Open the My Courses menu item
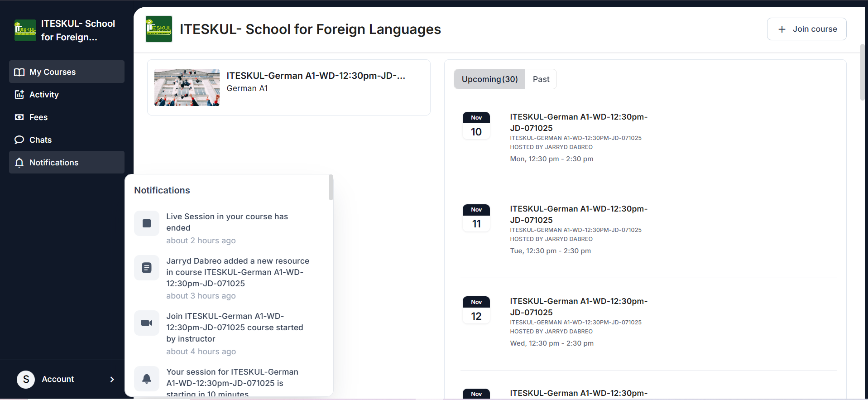Screen dimensions: 868x400 point(67,72)
